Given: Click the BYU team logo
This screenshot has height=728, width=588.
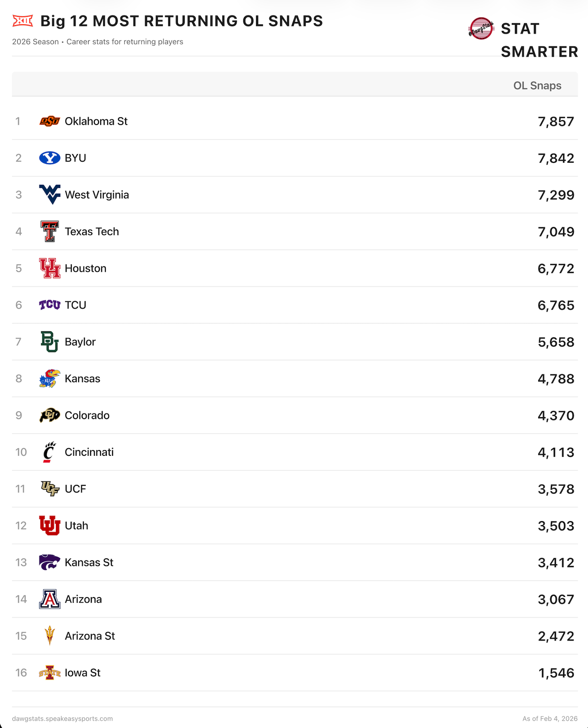Looking at the screenshot, I should [49, 158].
